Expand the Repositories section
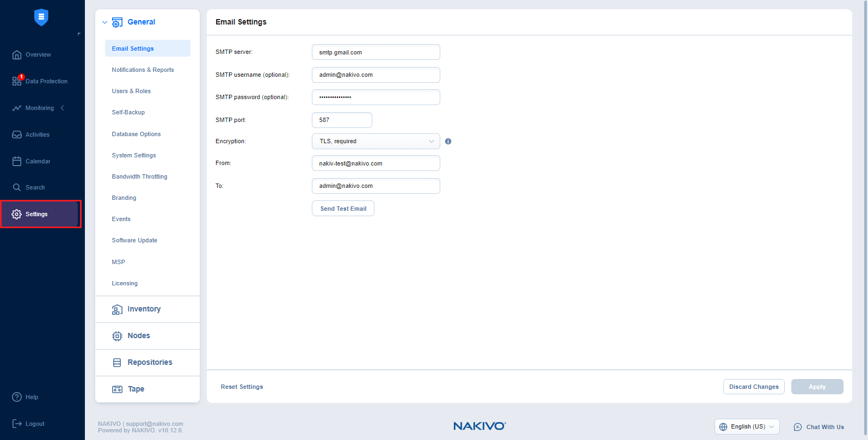This screenshot has width=868, height=440. (149, 363)
